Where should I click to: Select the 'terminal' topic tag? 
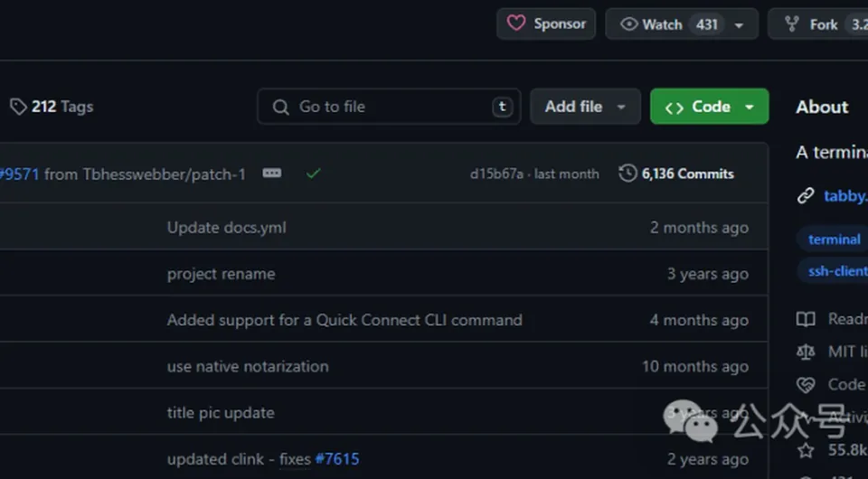834,239
